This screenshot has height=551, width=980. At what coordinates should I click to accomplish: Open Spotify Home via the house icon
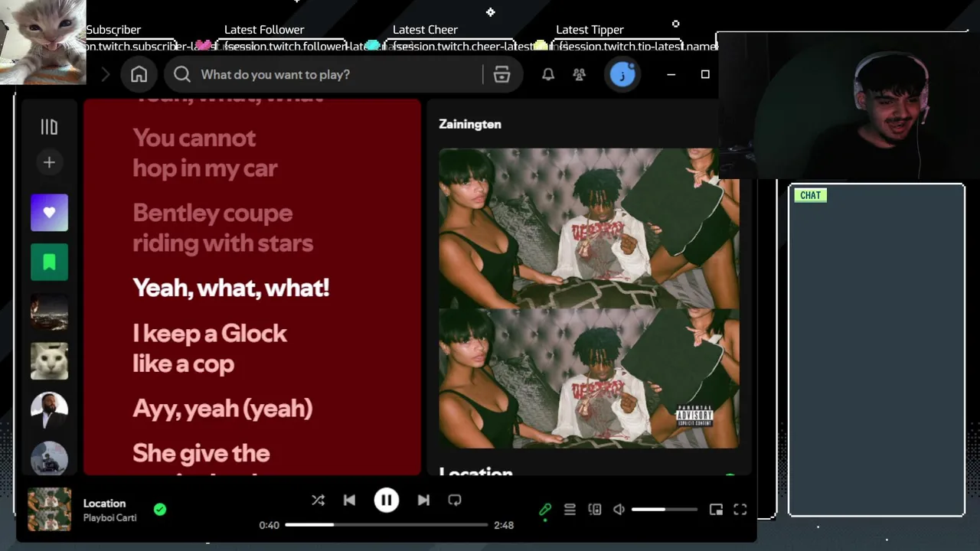tap(139, 74)
